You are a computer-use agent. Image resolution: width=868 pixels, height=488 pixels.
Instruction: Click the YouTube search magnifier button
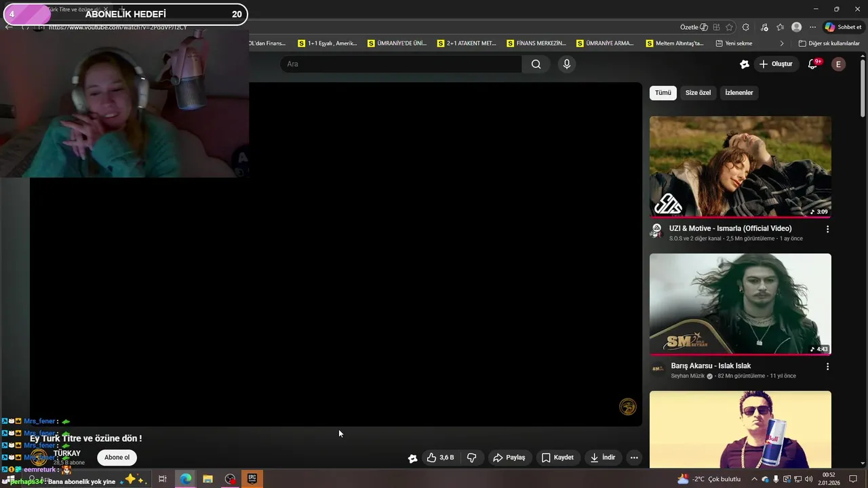coord(536,64)
